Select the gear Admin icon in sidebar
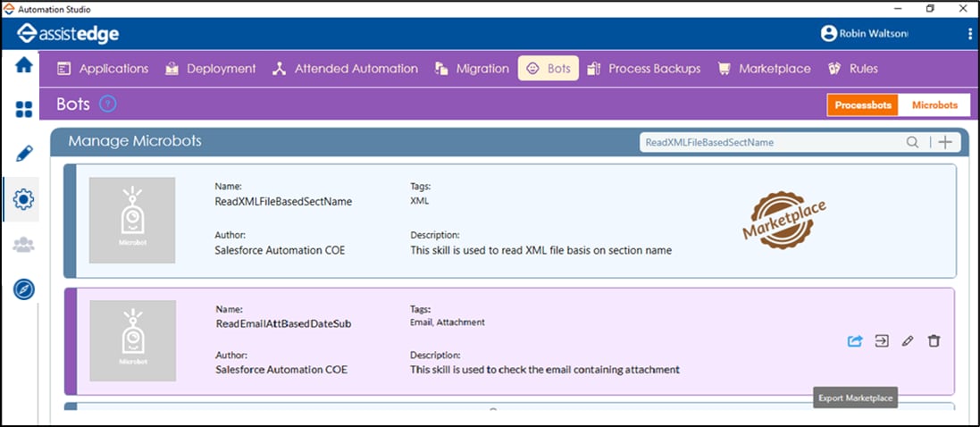Image resolution: width=980 pixels, height=427 pixels. (x=24, y=199)
